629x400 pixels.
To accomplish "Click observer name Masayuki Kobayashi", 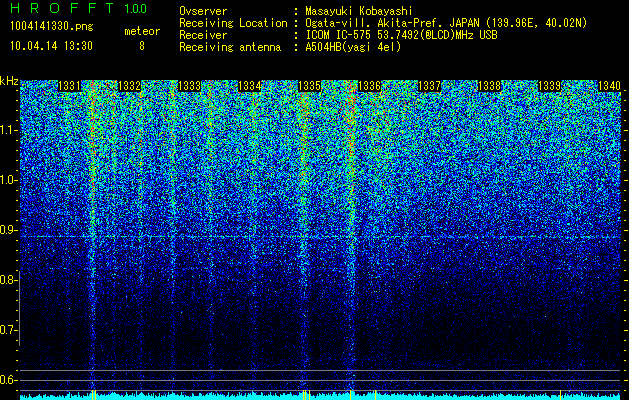I will [359, 11].
